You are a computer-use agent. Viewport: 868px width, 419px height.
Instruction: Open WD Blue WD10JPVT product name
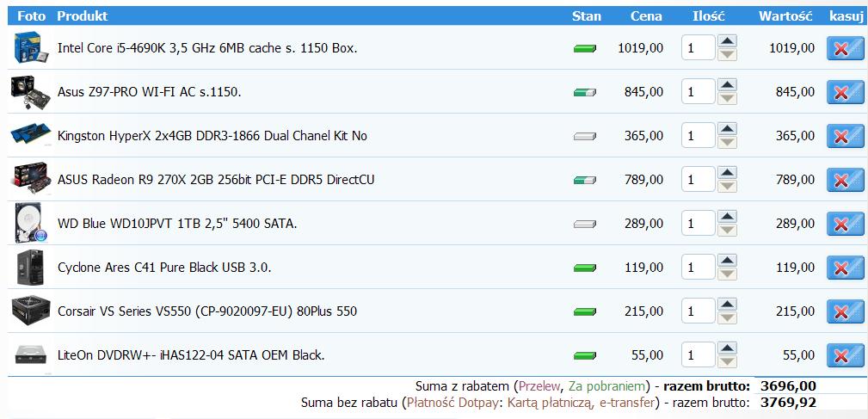pos(178,224)
